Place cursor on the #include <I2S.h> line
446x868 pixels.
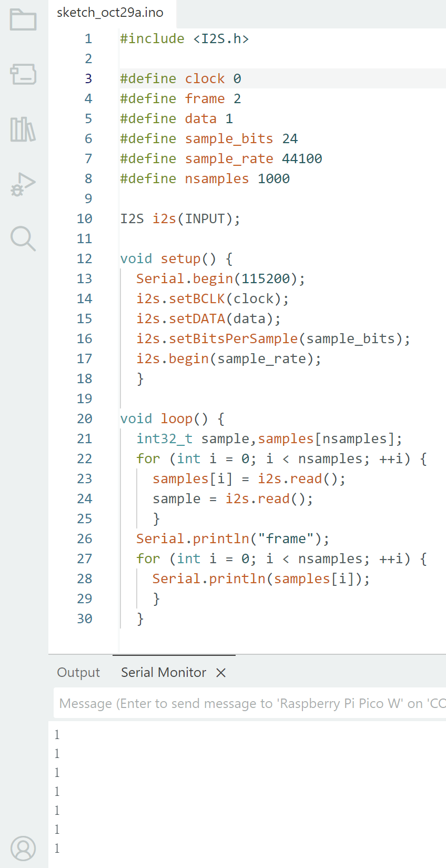pyautogui.click(x=184, y=39)
